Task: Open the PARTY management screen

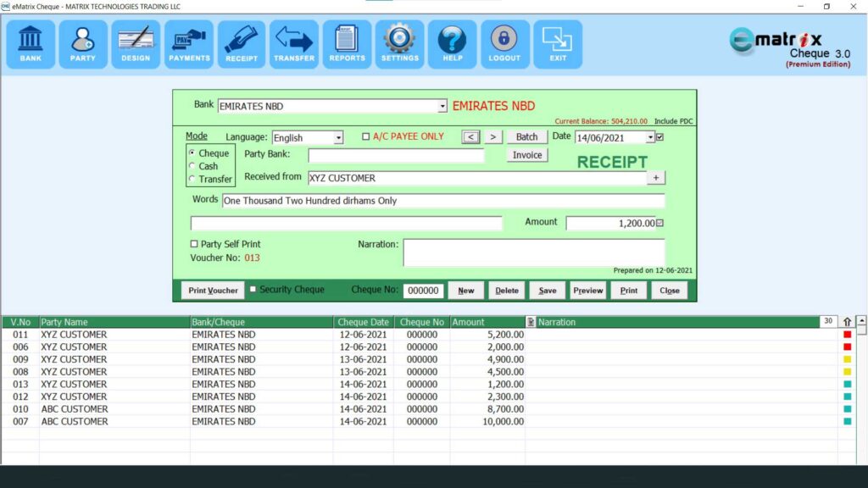Action: click(x=82, y=43)
